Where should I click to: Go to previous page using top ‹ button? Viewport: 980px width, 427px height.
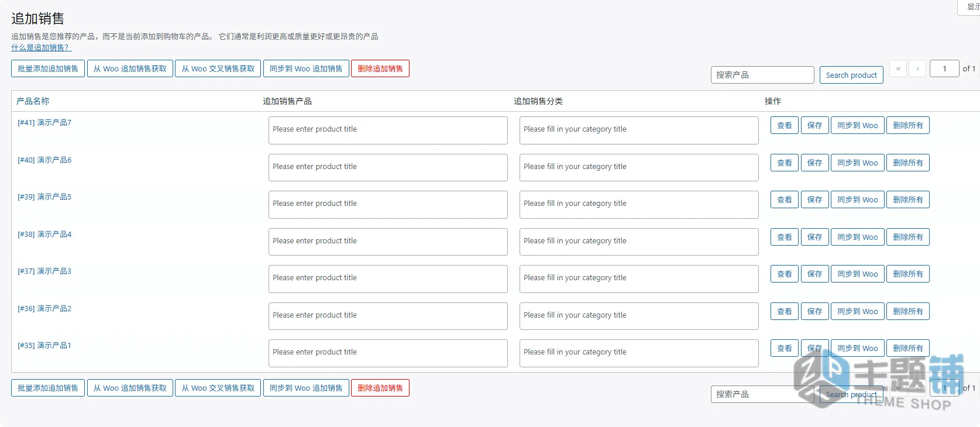point(917,68)
